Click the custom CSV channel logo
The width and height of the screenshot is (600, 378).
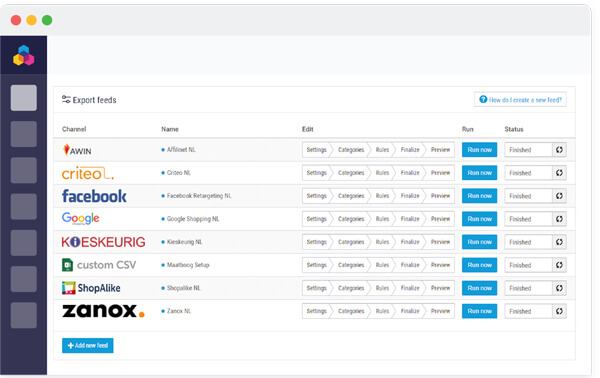99,265
